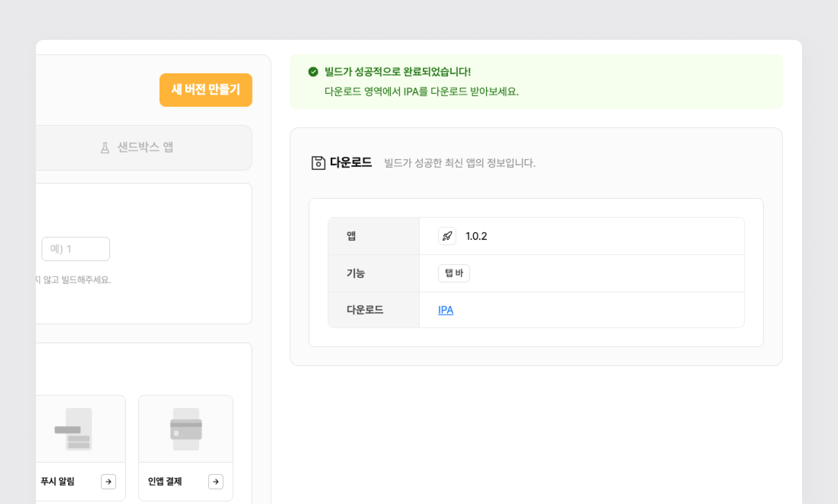The height and width of the screenshot is (504, 838).
Task: Click the 새 버전 만들기 button
Action: (x=206, y=90)
